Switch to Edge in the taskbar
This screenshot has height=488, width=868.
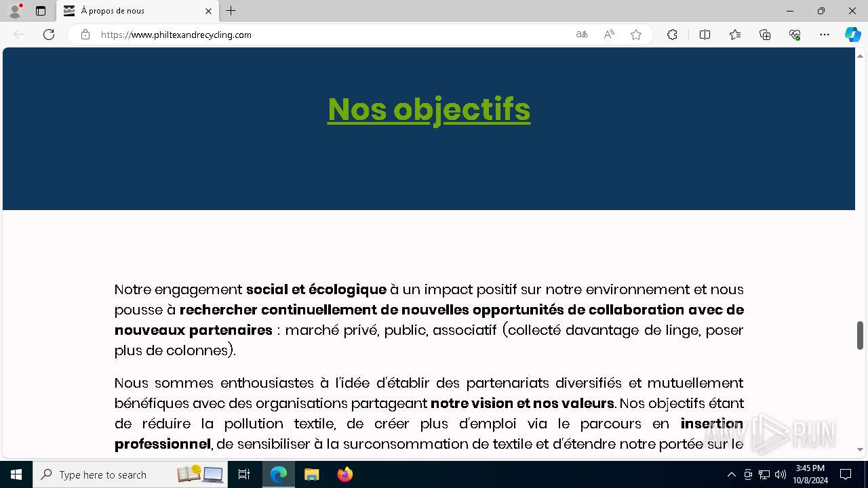(279, 474)
